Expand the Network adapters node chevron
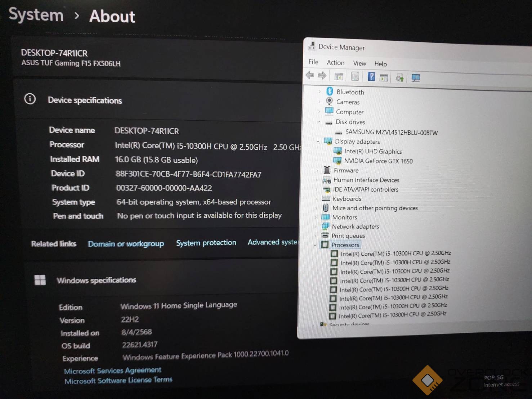 tap(316, 226)
